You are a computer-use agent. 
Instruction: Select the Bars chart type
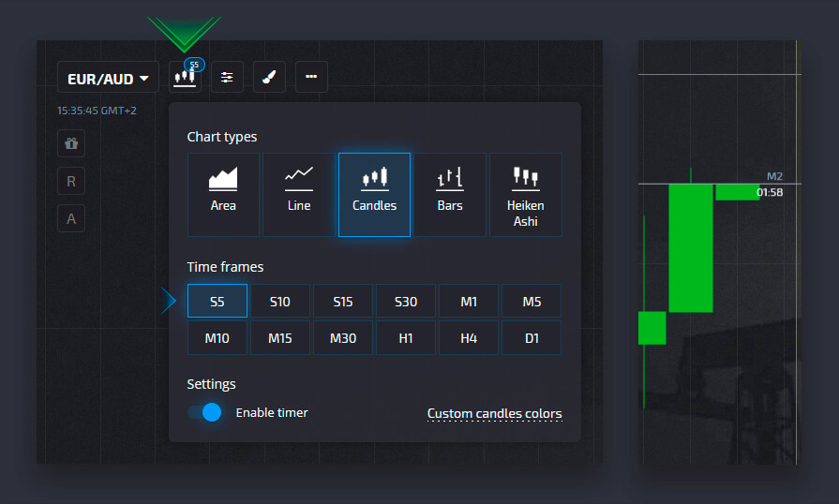pyautogui.click(x=450, y=195)
